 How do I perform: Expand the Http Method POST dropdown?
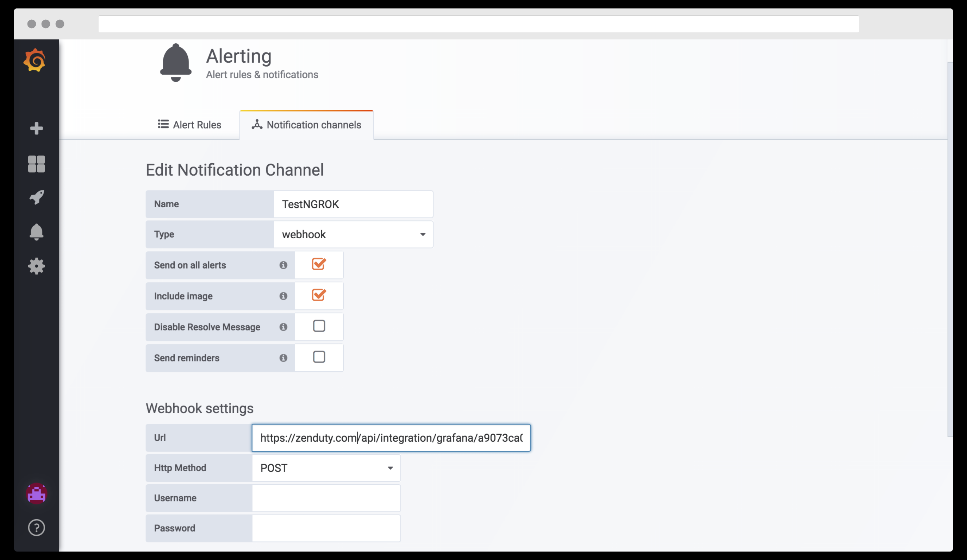tap(326, 468)
